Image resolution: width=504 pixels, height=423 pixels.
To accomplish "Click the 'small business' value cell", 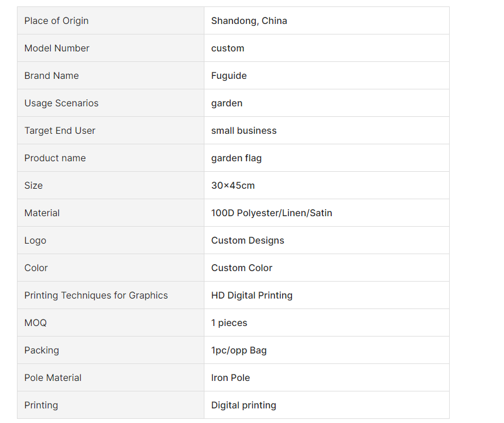I will pos(326,130).
